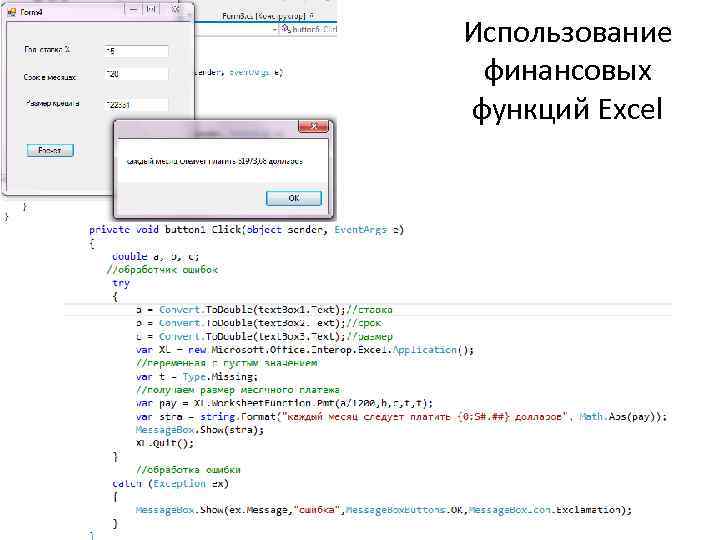This screenshot has width=720, height=540.
Task: Click 'catch (Exception ex)' line
Action: point(170,484)
